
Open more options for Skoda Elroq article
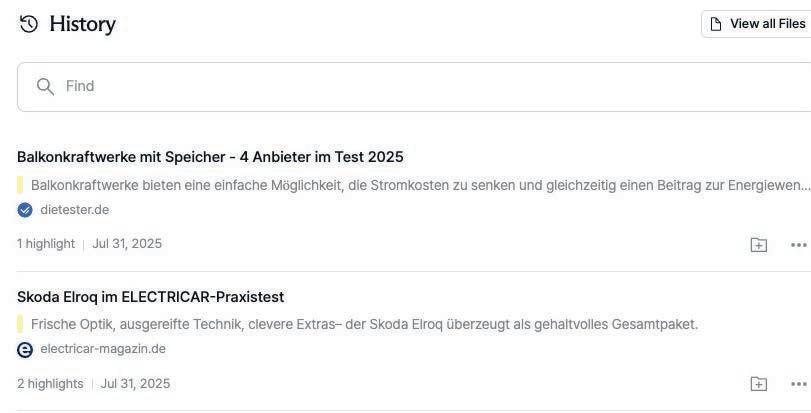coord(798,384)
